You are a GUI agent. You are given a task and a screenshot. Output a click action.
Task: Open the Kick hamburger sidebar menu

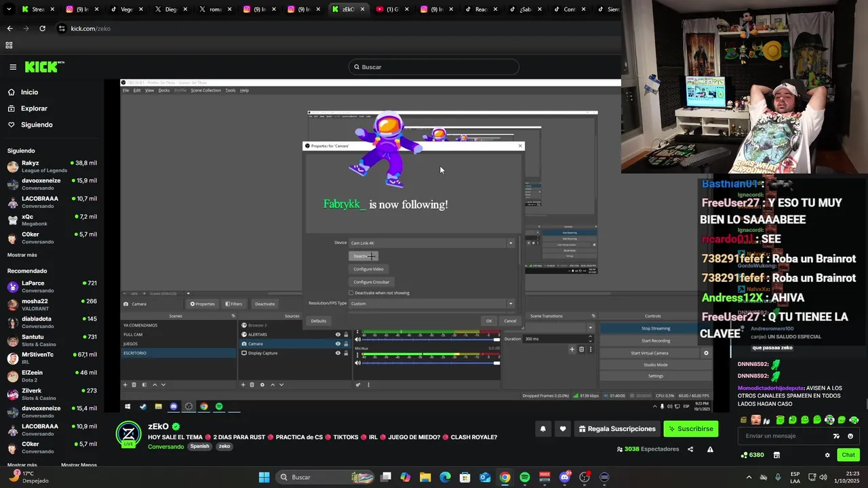pyautogui.click(x=13, y=67)
